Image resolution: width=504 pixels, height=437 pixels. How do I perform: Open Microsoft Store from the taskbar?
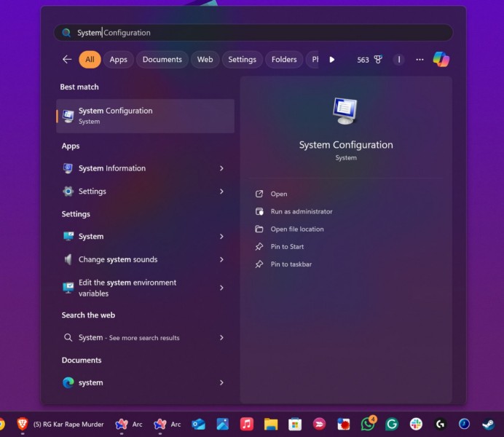pyautogui.click(x=295, y=424)
